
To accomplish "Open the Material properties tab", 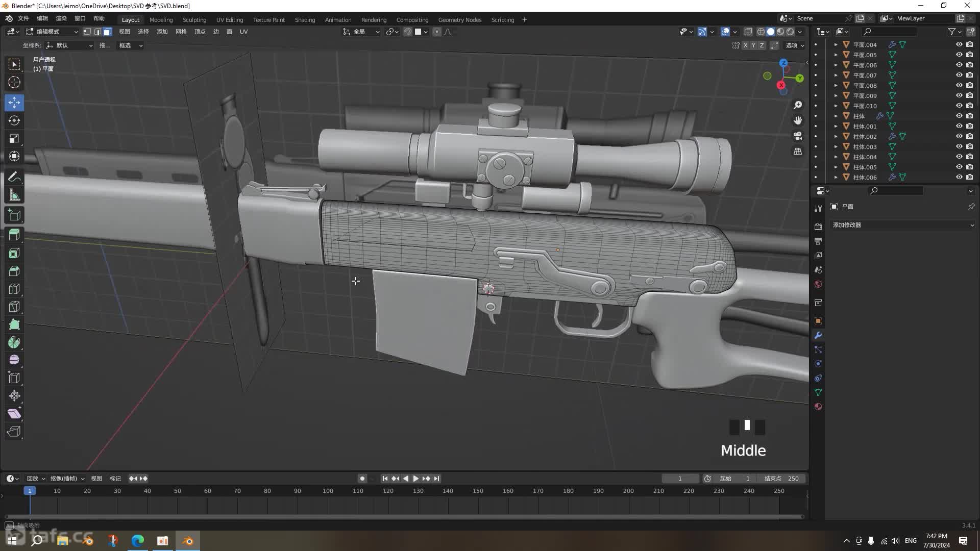I will (818, 407).
